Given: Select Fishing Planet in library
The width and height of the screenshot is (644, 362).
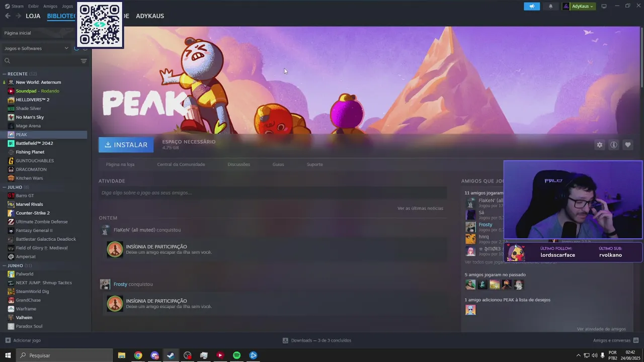Looking at the screenshot, I should [30, 152].
